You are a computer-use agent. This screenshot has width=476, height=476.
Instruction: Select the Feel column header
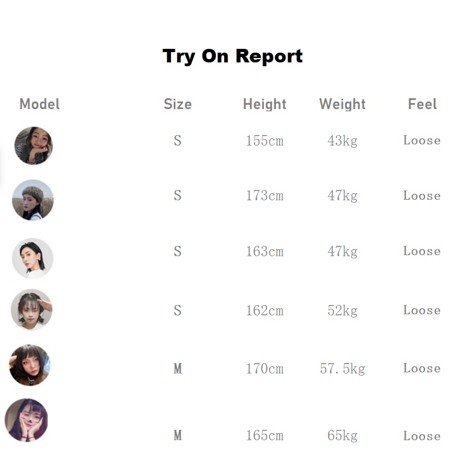[x=422, y=104]
